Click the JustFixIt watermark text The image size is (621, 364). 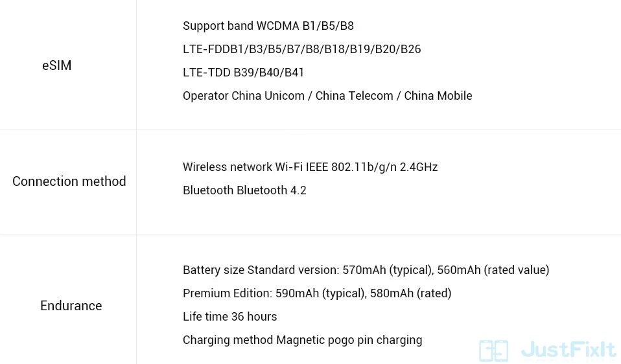pos(568,350)
